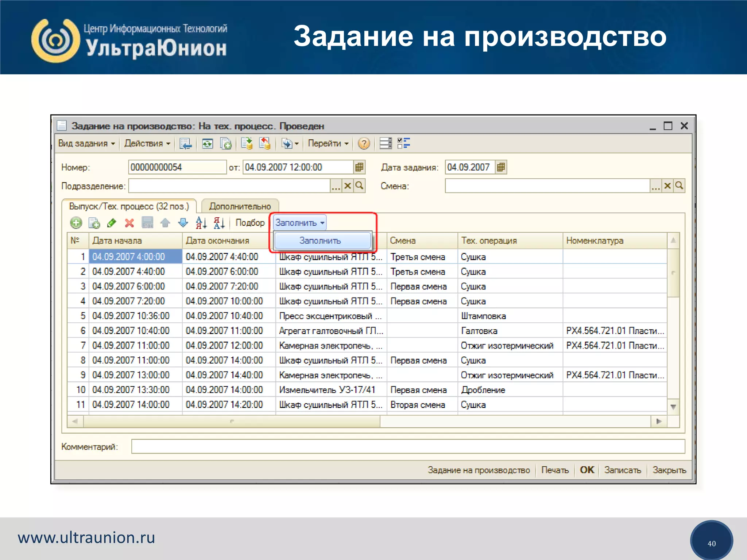This screenshot has width=747, height=560.
Task: Sort rows descending with Я-А icon
Action: [x=219, y=223]
